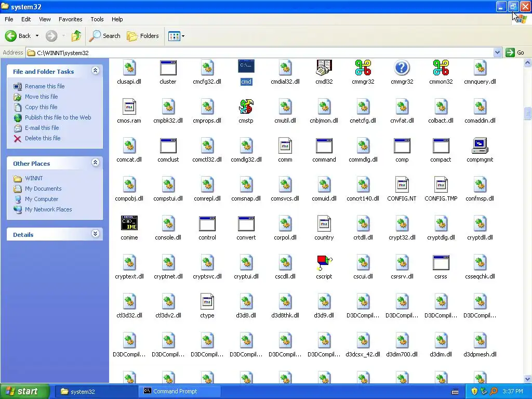Screen dimensions: 532x399
Task: Open My Network Places link
Action: point(48,209)
